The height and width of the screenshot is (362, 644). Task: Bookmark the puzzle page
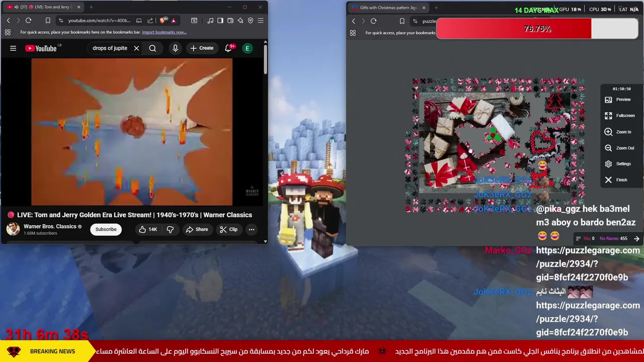point(402,21)
